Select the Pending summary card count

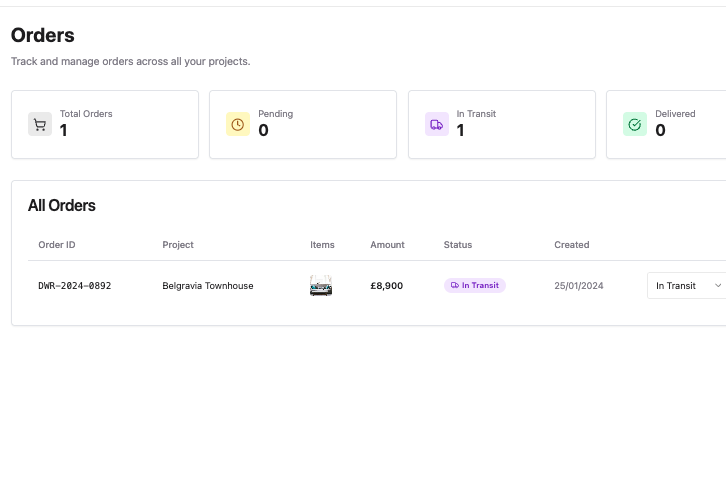264,131
